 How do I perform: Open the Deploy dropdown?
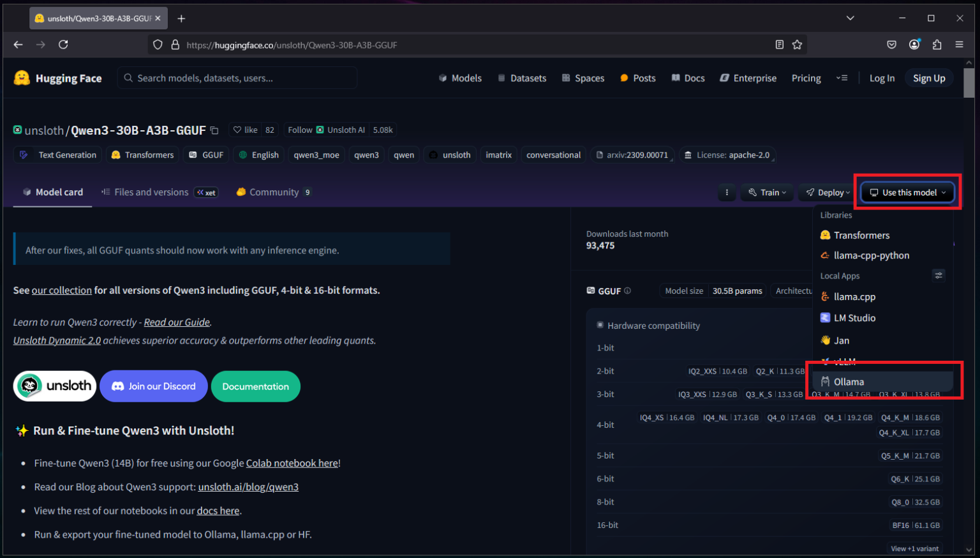pyautogui.click(x=826, y=192)
